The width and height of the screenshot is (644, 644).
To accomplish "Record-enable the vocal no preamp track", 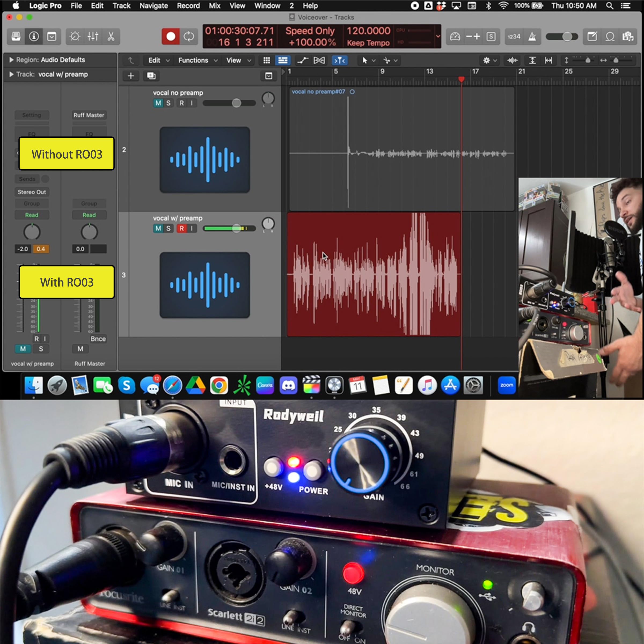I will tap(181, 103).
